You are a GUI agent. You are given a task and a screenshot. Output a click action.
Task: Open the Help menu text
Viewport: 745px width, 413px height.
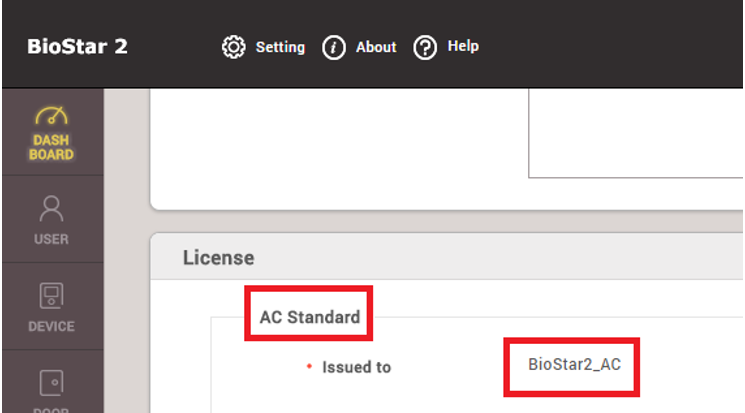click(463, 46)
